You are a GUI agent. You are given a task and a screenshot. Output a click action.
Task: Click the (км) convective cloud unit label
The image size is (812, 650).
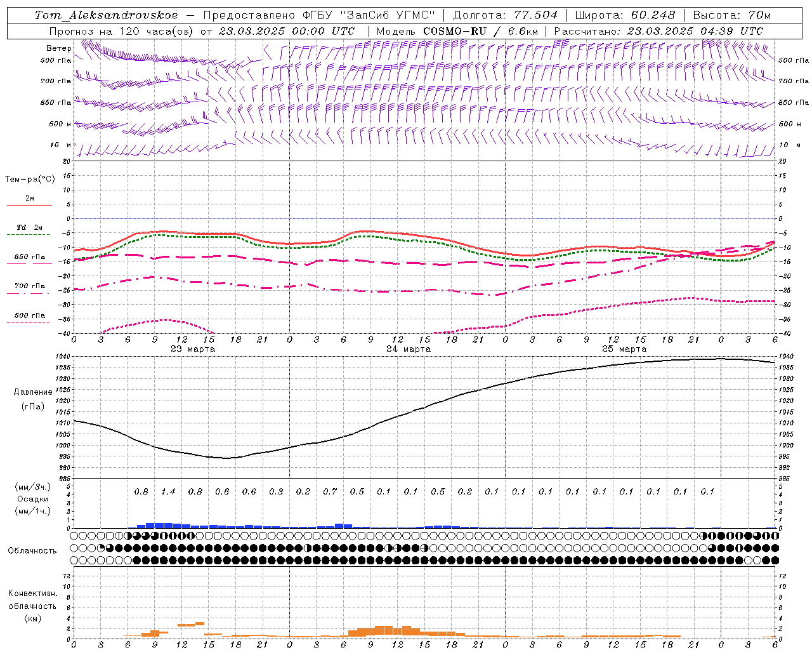tap(32, 618)
